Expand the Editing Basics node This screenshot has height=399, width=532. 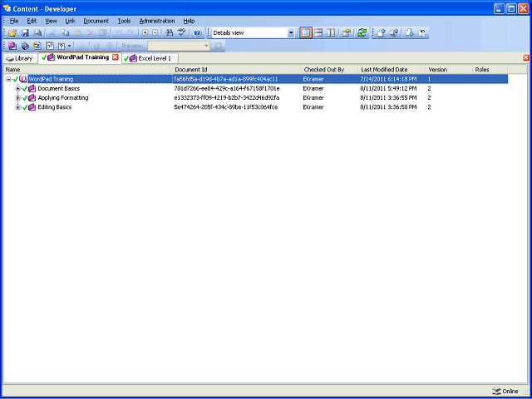18,107
